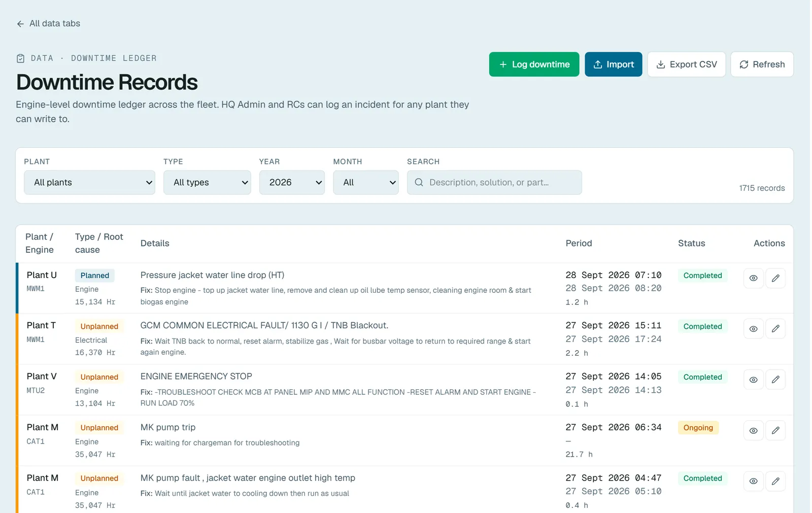This screenshot has width=812, height=513.
Task: Click the '21.7 h' duration value
Action: [579, 454]
